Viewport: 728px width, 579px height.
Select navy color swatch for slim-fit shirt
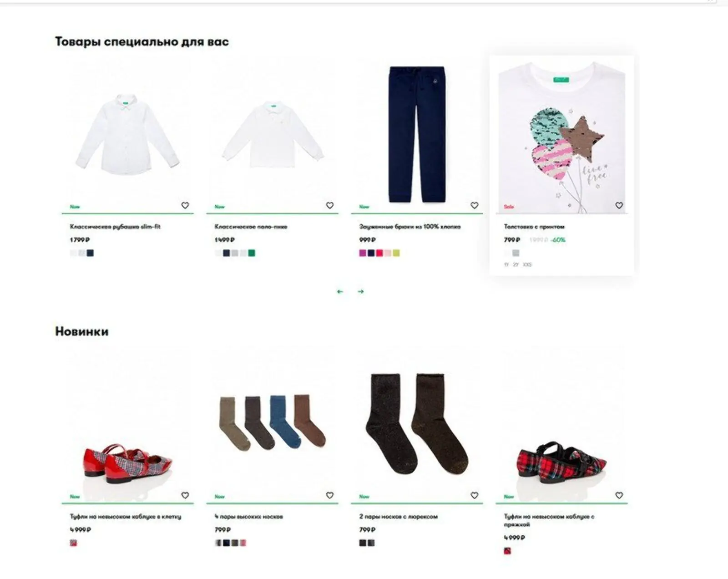click(90, 253)
